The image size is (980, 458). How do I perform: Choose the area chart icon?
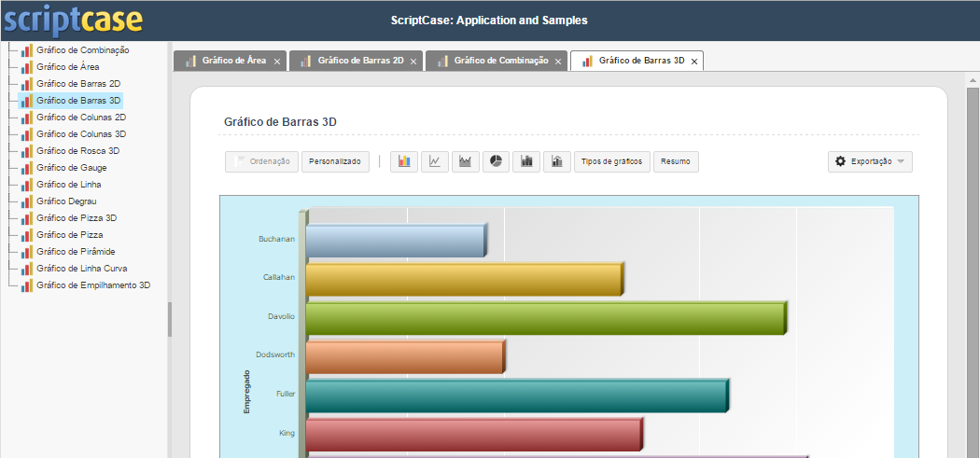[466, 161]
